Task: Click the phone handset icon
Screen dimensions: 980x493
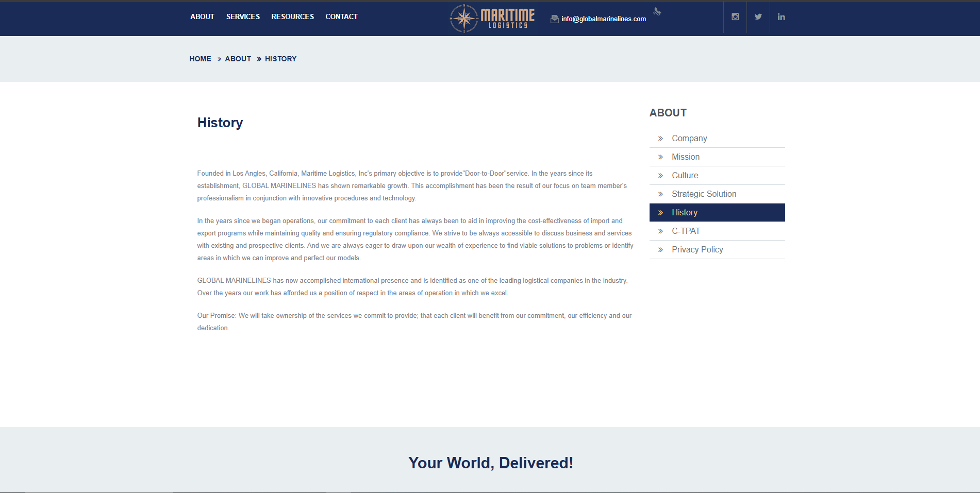Action: click(657, 11)
